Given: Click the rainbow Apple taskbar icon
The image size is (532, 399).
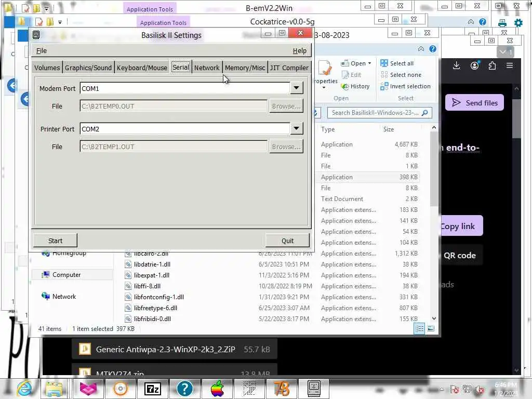Looking at the screenshot, I should [217, 389].
